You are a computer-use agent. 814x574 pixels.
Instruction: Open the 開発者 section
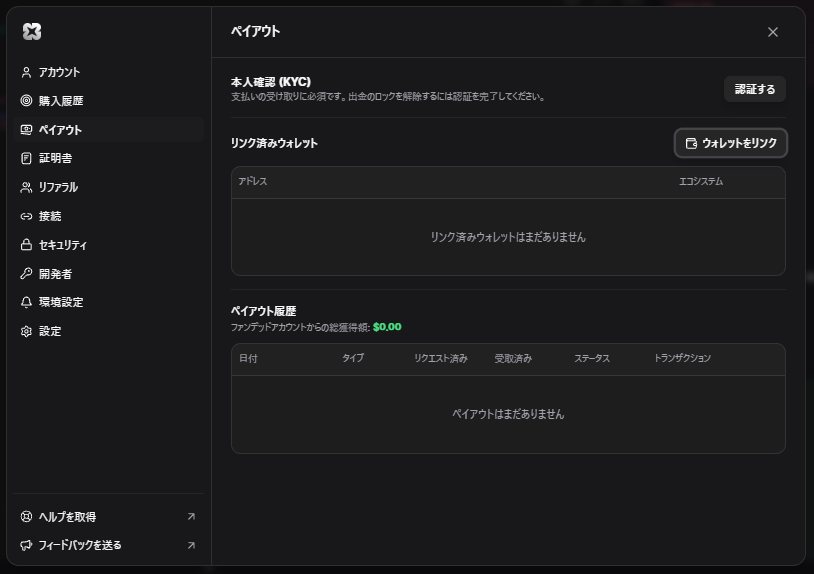tap(108, 274)
